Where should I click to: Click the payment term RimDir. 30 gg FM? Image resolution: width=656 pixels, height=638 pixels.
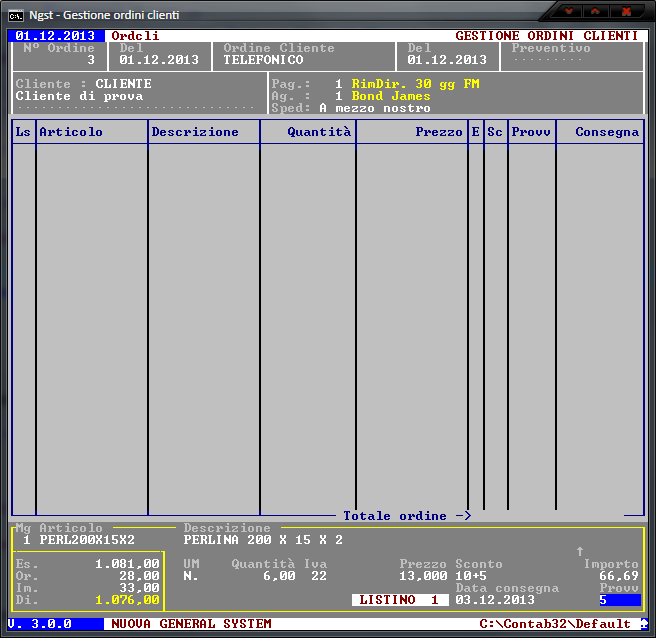pyautogui.click(x=415, y=84)
